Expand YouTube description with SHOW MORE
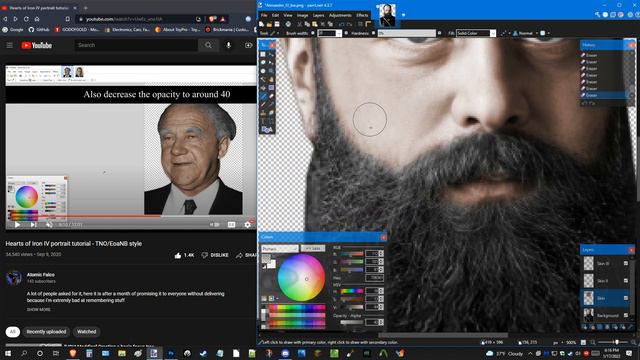 39,309
